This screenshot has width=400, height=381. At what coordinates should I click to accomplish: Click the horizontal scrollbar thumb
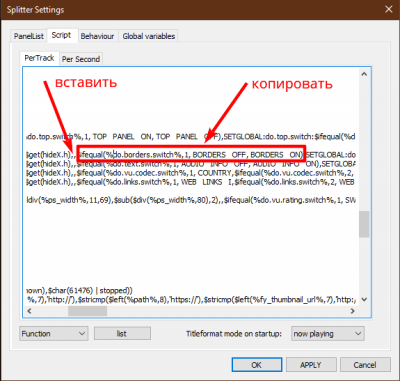point(88,311)
